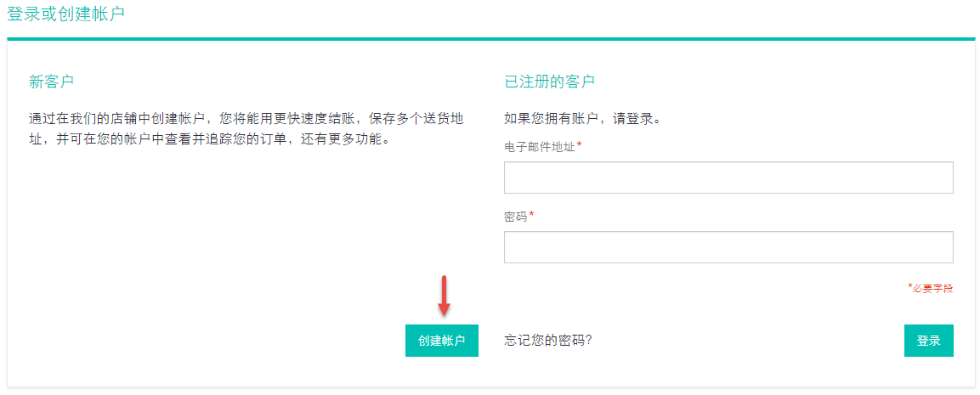
Task: Click the red arrow pointing at 创建帐户
Action: pos(444,295)
